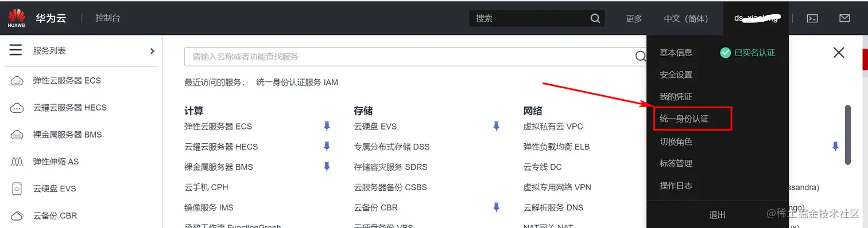Click the 网络 category heading
The width and height of the screenshot is (868, 228).
point(533,111)
